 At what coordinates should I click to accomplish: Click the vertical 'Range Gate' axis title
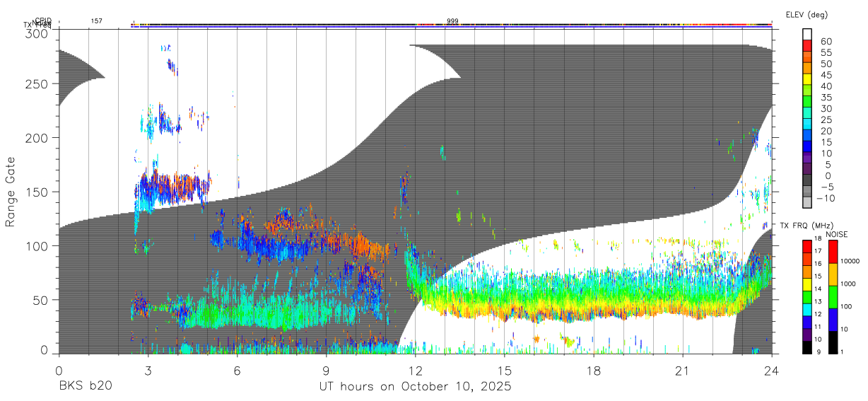tap(11, 191)
